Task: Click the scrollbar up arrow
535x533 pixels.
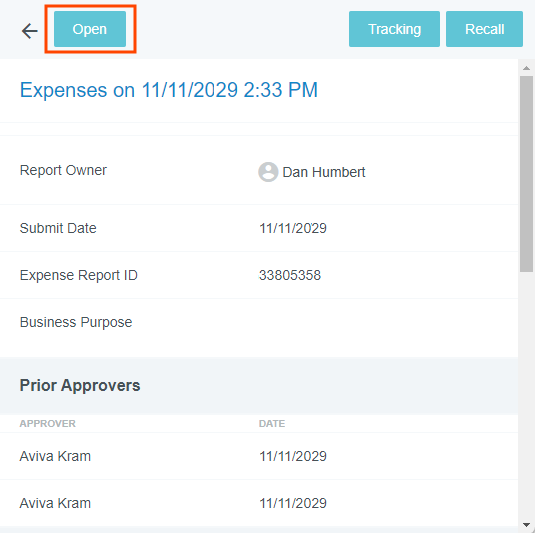Action: (526, 68)
